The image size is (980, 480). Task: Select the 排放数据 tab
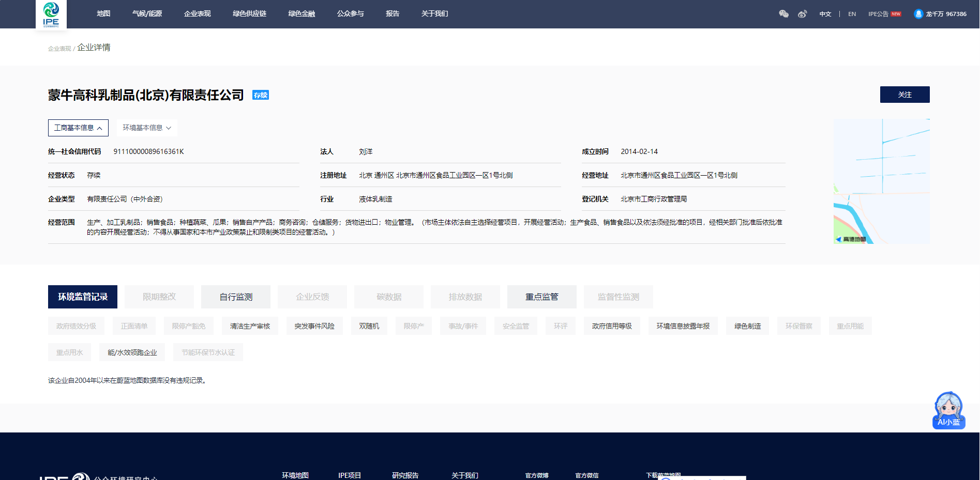pos(465,297)
